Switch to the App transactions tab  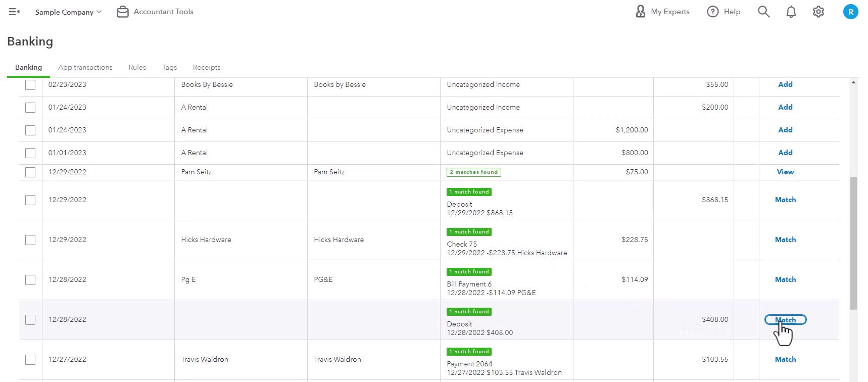pos(85,67)
